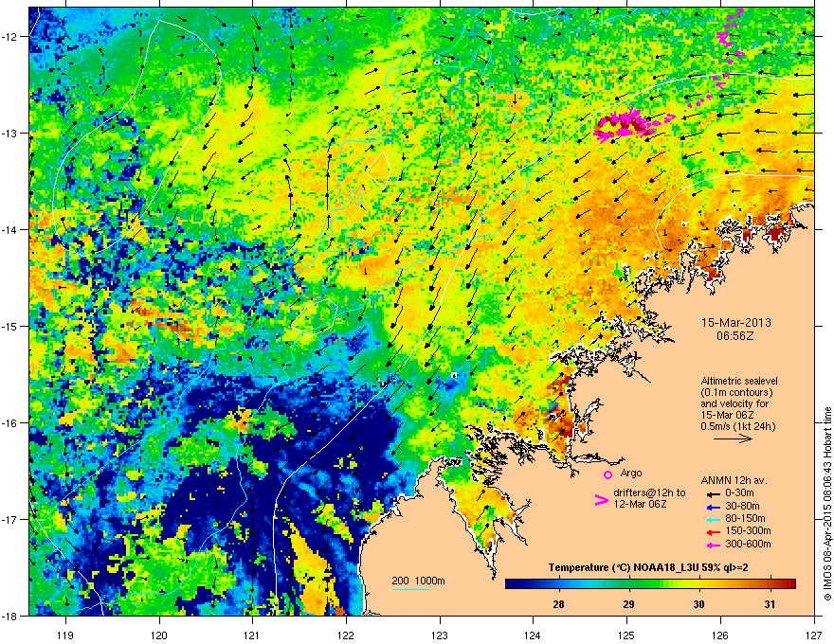The image size is (834, 644).
Task: Click longitude axis label 127
Action: click(814, 635)
